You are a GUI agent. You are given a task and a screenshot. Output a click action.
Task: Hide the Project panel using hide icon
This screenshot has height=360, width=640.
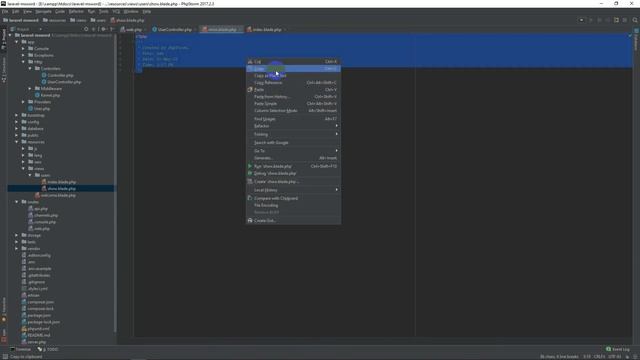pos(112,29)
